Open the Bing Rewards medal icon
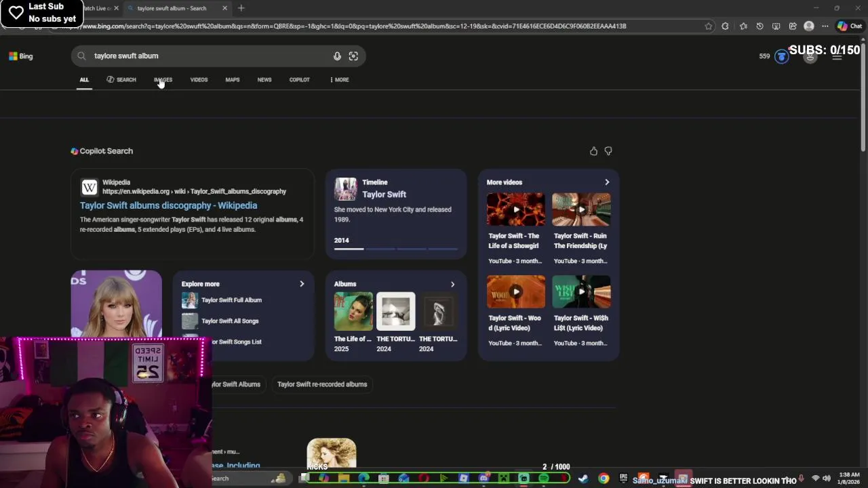Image resolution: width=868 pixels, height=488 pixels. point(781,56)
